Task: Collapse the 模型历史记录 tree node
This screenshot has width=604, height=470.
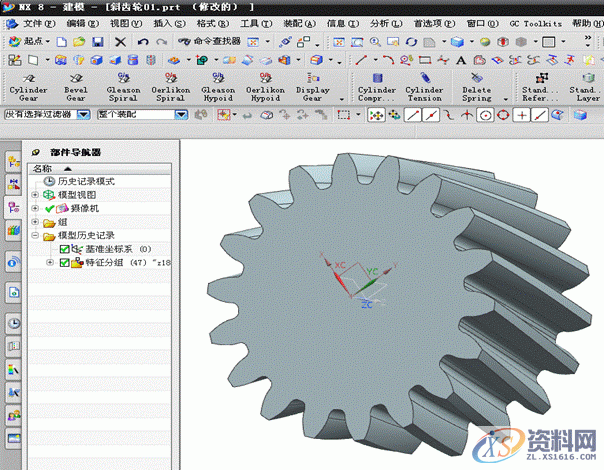Action: coord(36,236)
